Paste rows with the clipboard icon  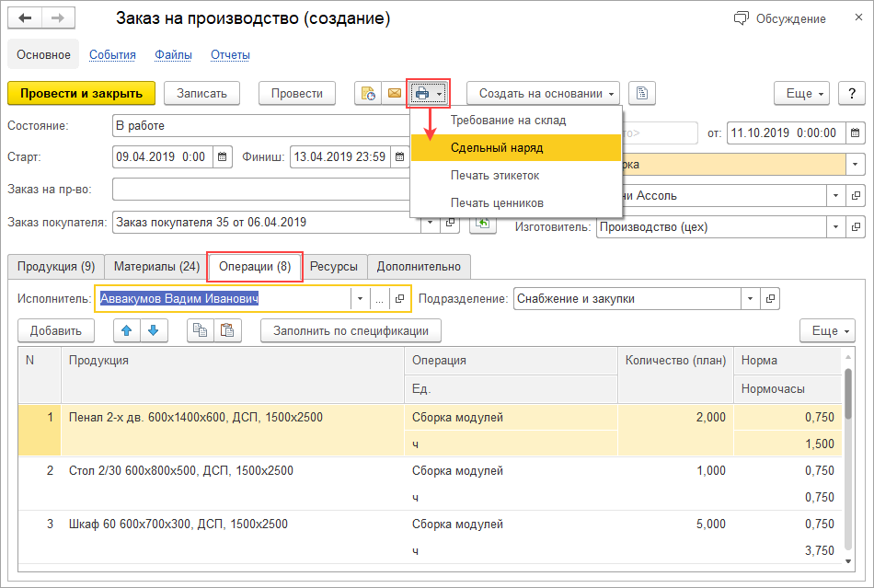tap(227, 330)
